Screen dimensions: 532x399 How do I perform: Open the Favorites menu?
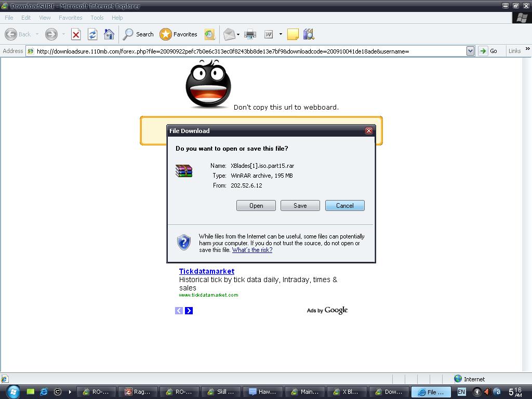click(x=71, y=18)
